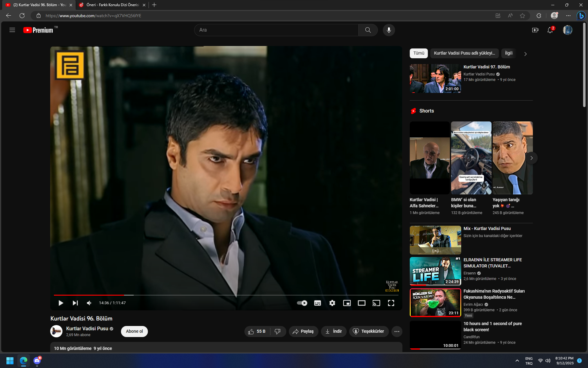Dislike the video
The width and height of the screenshot is (588, 368).
(278, 331)
